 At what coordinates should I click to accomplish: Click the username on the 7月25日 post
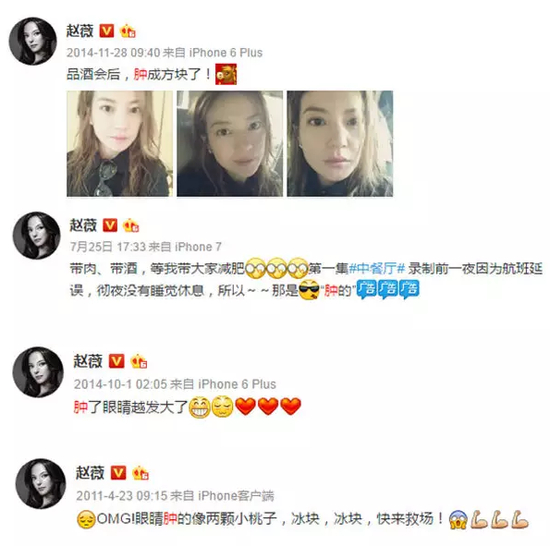[83, 225]
